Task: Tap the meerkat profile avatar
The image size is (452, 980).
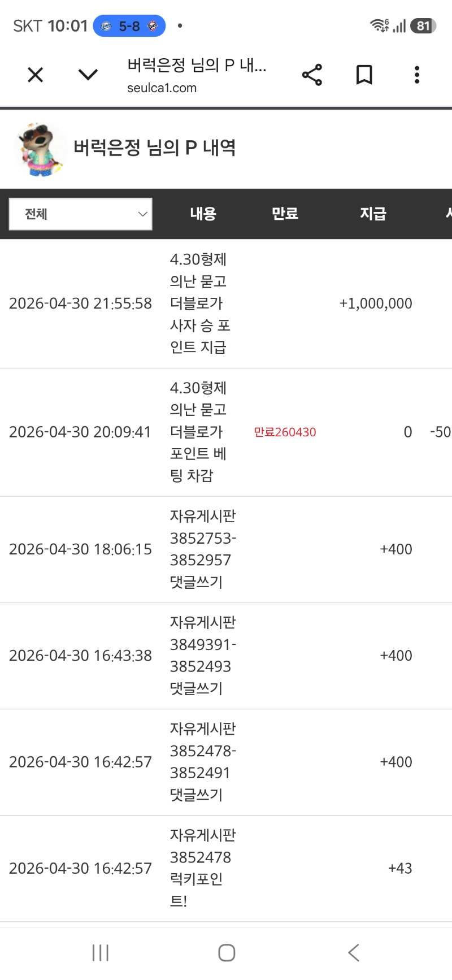Action: (40, 149)
